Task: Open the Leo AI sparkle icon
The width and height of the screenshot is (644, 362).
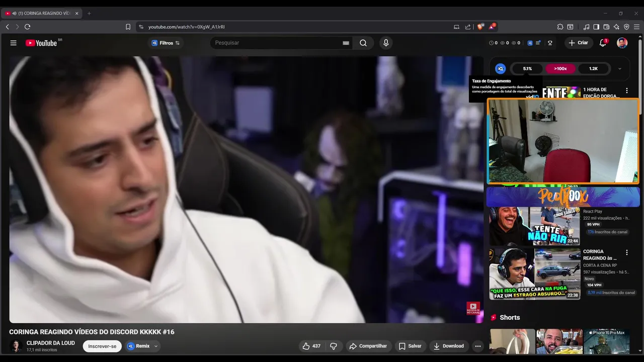Action: pos(616,27)
